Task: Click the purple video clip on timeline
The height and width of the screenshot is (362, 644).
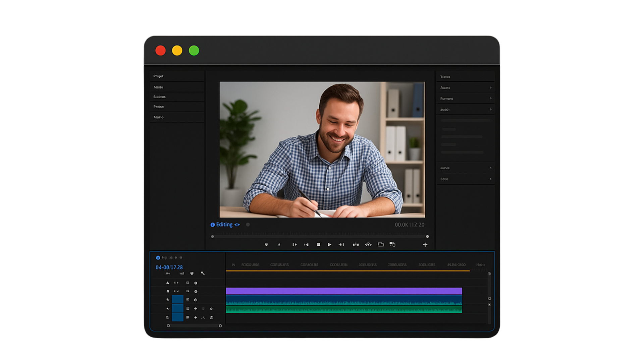Action: [344, 291]
